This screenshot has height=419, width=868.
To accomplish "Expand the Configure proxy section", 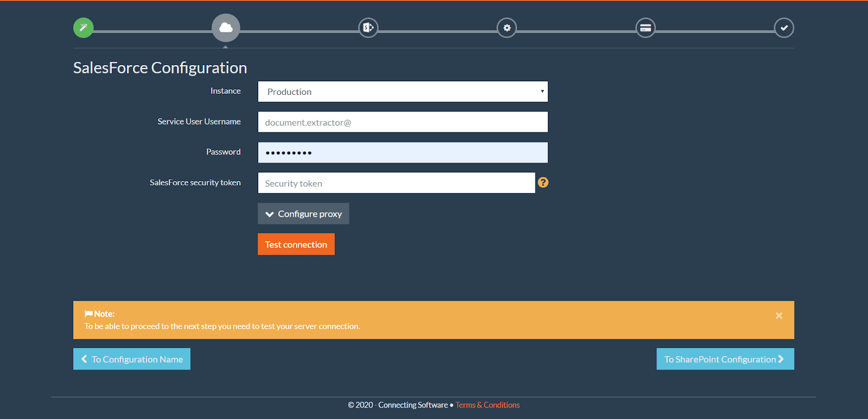I will (x=303, y=214).
